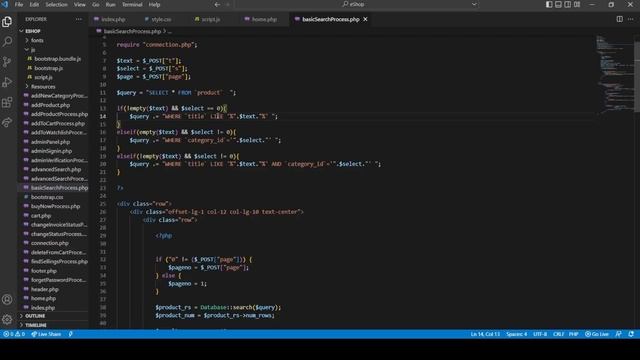
Task: Open the Terminal menu
Action: pyautogui.click(x=132, y=4)
